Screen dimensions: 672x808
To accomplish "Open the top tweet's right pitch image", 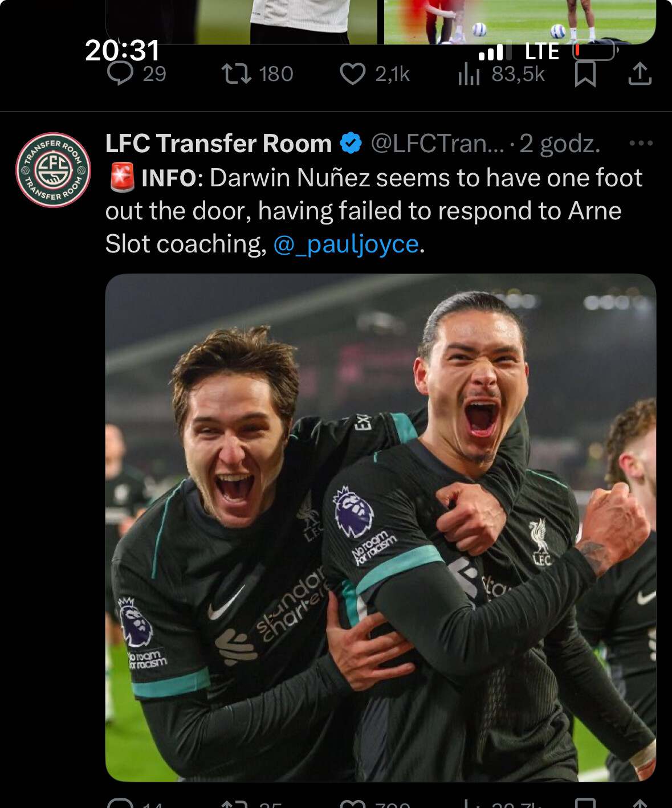I will coord(520,22).
